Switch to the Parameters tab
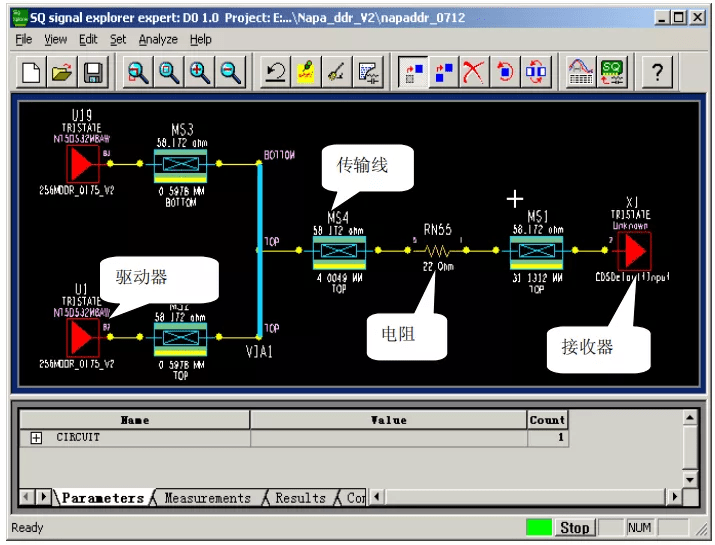The height and width of the screenshot is (545, 715). (x=103, y=498)
